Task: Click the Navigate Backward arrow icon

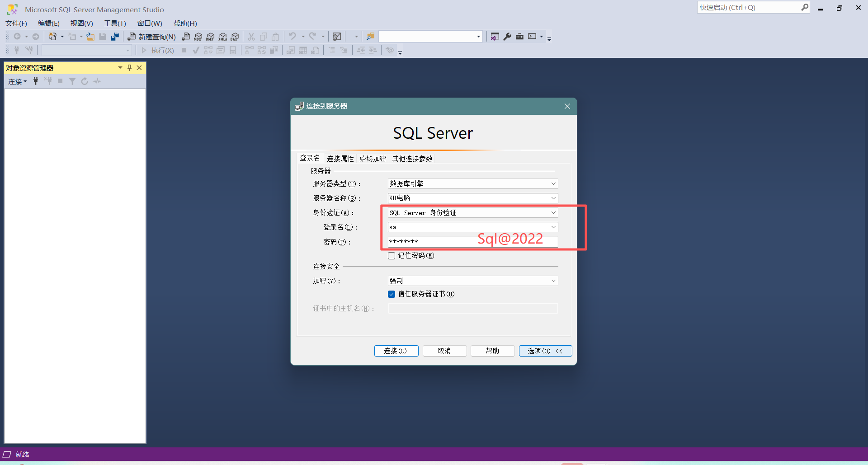Action: click(x=17, y=37)
